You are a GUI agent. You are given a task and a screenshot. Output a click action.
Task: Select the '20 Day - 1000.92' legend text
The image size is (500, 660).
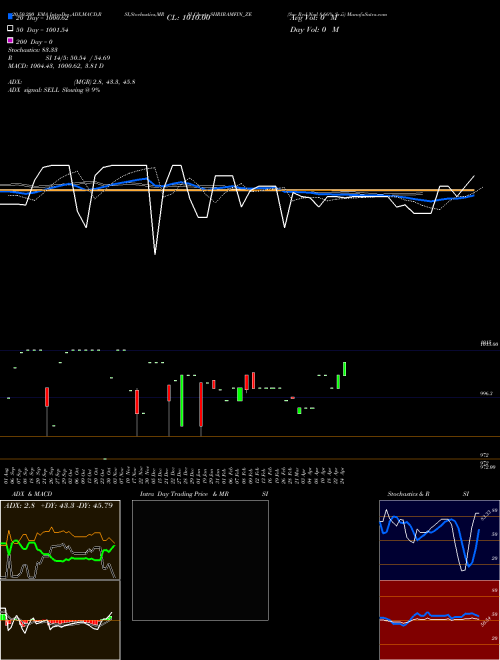tap(42, 18)
